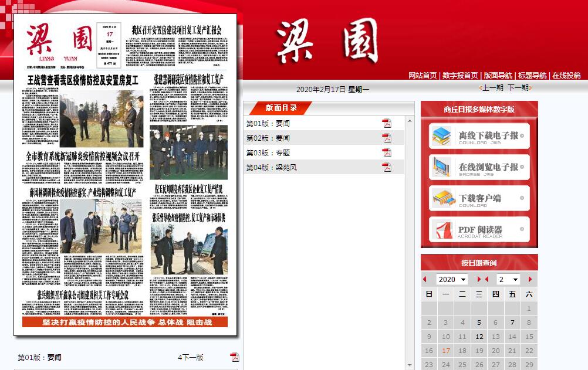Open 版面导航 in top navigation

tap(497, 76)
